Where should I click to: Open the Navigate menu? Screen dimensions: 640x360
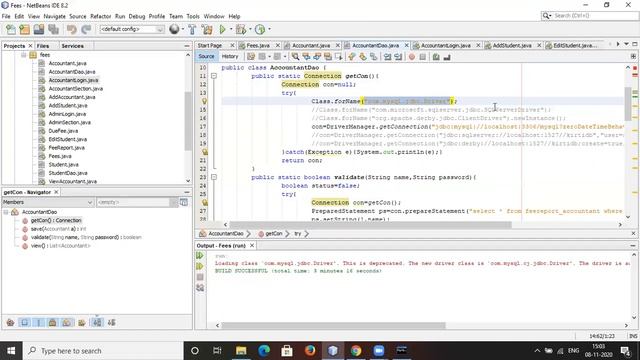tap(55, 16)
